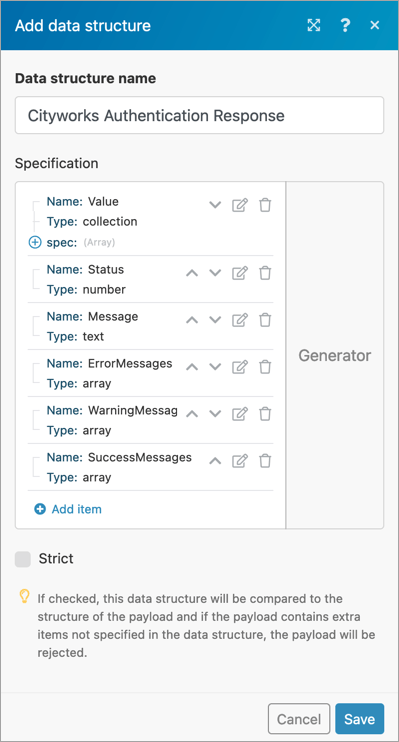
Task: Delete the SuccessMessages item
Action: (265, 461)
